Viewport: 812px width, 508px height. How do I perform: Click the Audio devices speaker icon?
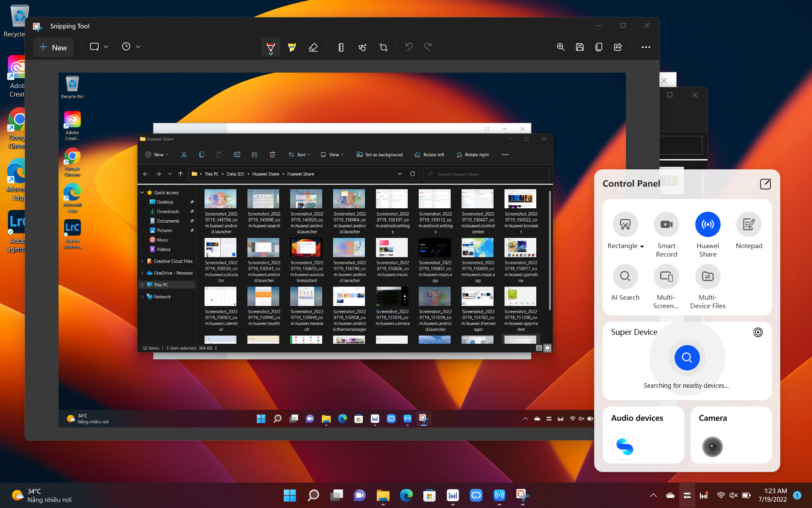coord(625,447)
